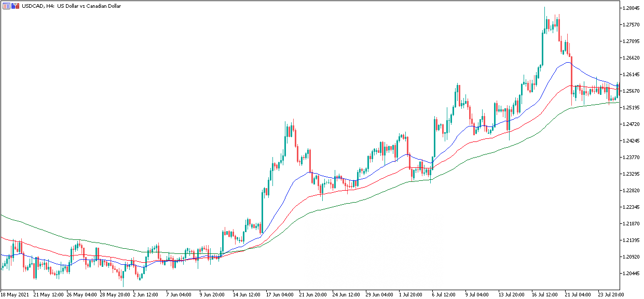Open the Depth of Market table icon
The width and height of the screenshot is (644, 299).
point(6,6)
